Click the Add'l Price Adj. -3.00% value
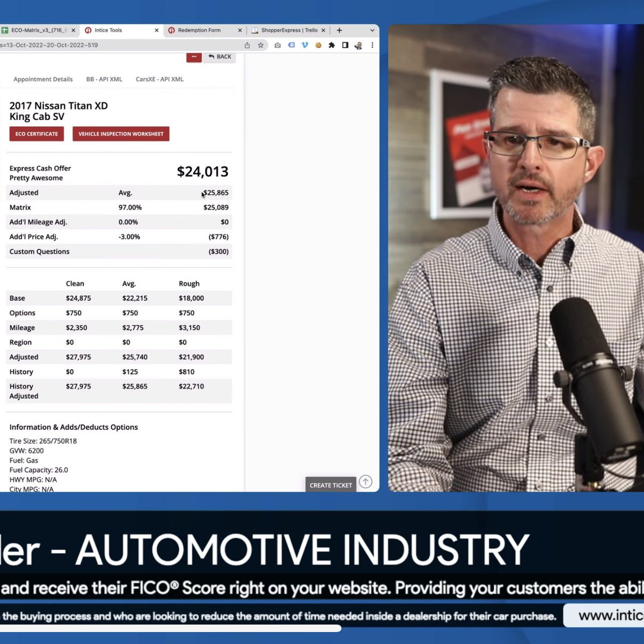This screenshot has height=644, width=644. 129,237
